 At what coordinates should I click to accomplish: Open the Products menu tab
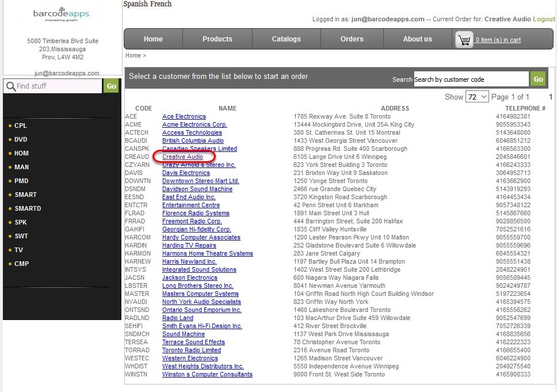click(x=218, y=39)
